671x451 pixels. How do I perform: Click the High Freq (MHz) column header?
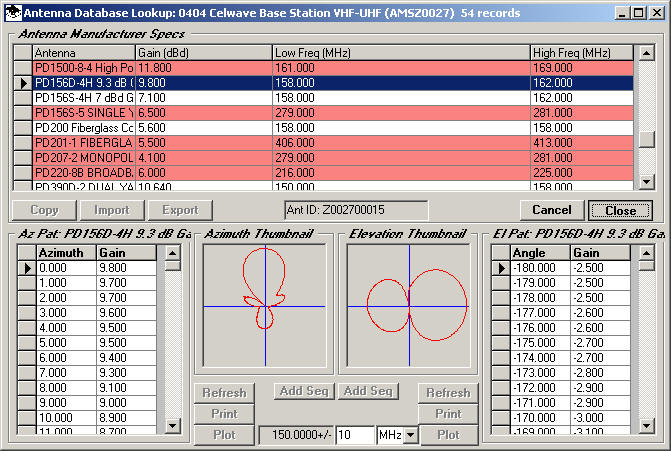coord(582,53)
